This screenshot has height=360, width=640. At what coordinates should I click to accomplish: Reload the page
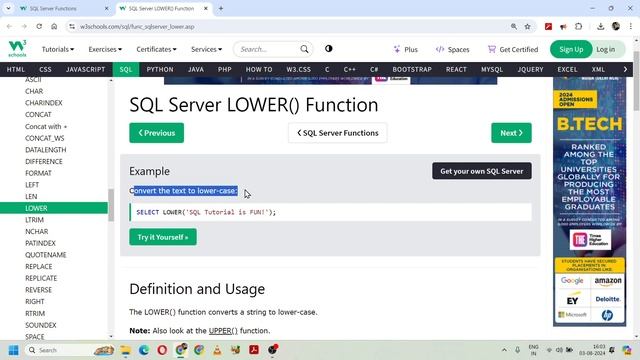click(x=39, y=27)
